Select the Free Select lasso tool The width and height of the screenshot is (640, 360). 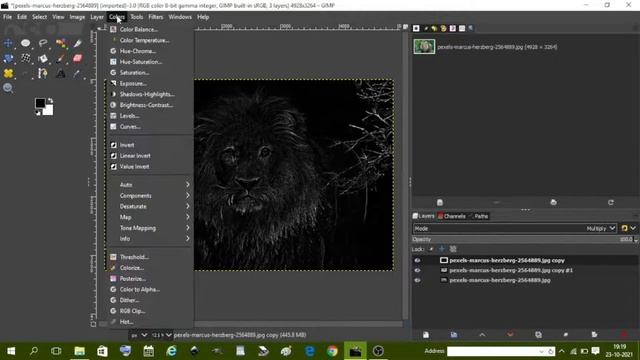pos(43,43)
